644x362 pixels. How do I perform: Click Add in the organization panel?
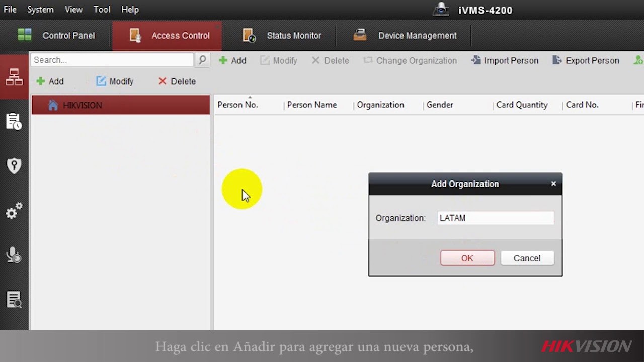[50, 81]
